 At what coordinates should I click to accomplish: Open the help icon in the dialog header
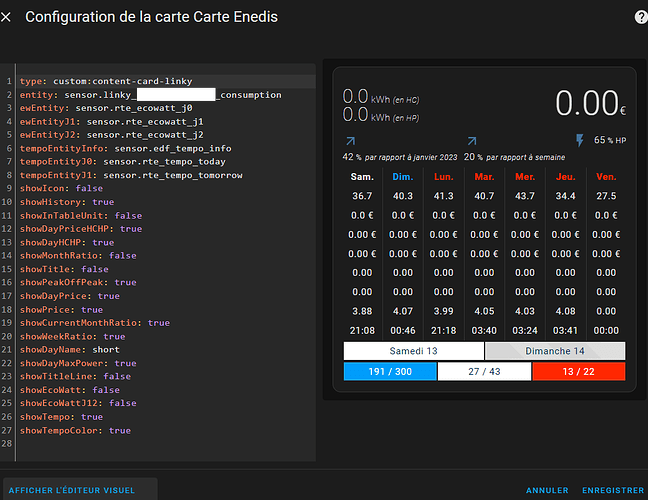(641, 17)
